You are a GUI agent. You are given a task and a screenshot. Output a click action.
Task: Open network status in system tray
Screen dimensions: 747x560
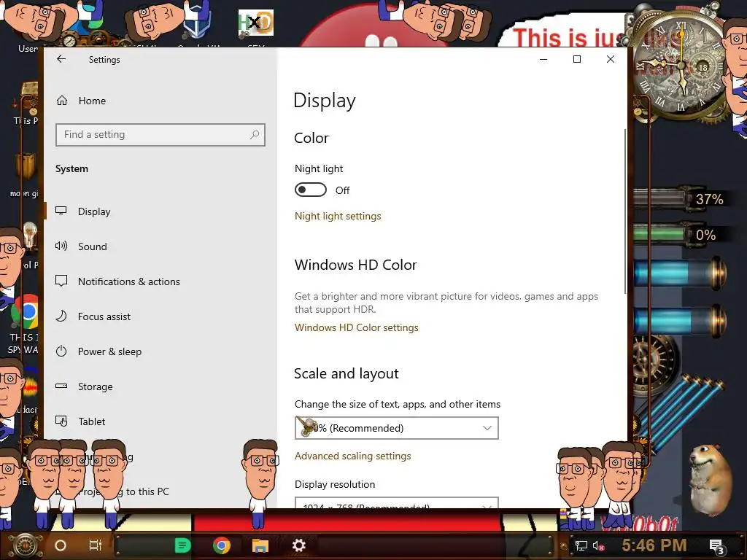click(581, 545)
